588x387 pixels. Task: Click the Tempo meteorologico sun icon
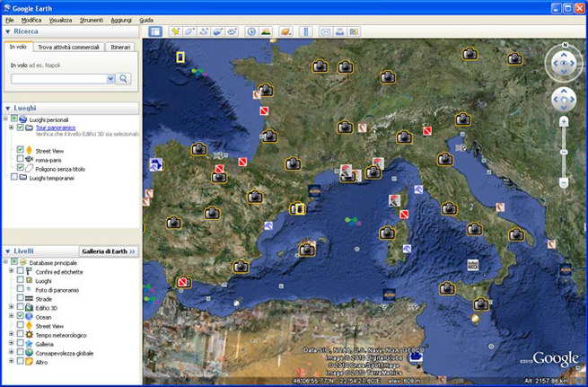[30, 335]
